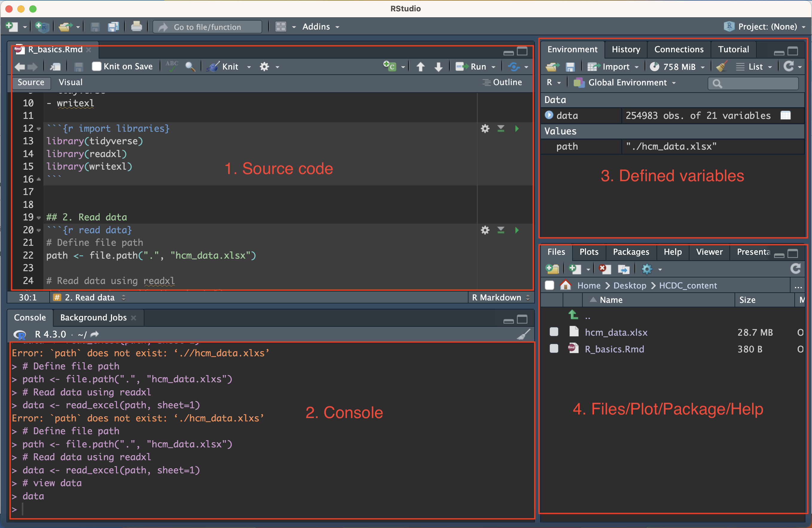812x528 pixels.
Task: Click the clear console broom icon
Action: click(523, 334)
